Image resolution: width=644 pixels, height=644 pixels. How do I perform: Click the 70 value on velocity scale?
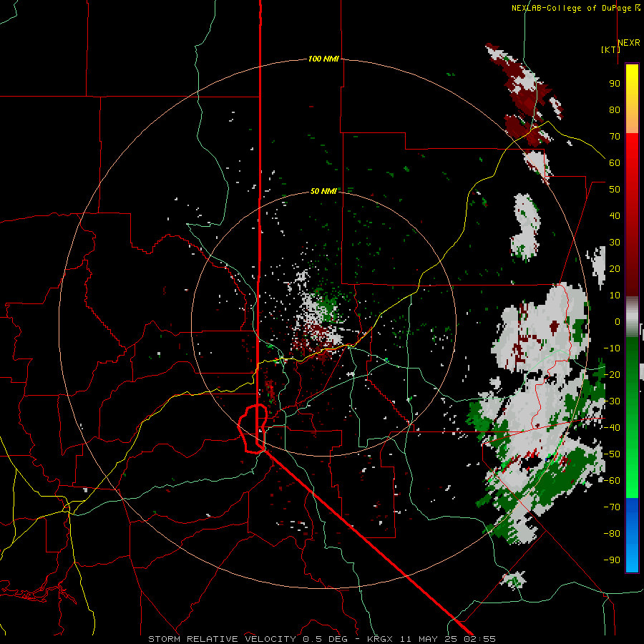[x=615, y=137]
